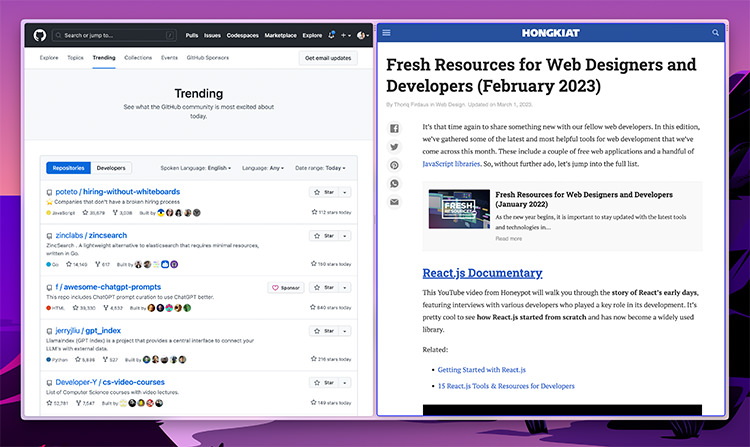Viewport: 750px width, 447px height.
Task: Click repo icon beside cs-video-courses
Action: [49, 382]
